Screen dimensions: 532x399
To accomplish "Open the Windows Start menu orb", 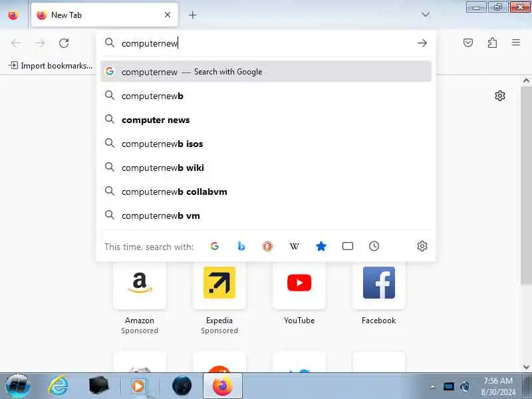I will [x=18, y=386].
